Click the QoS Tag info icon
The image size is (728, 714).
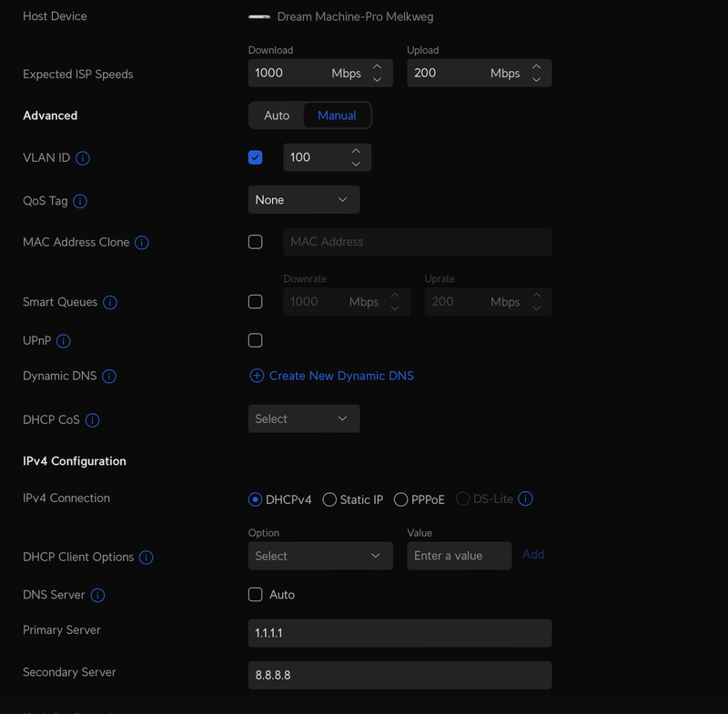point(80,201)
